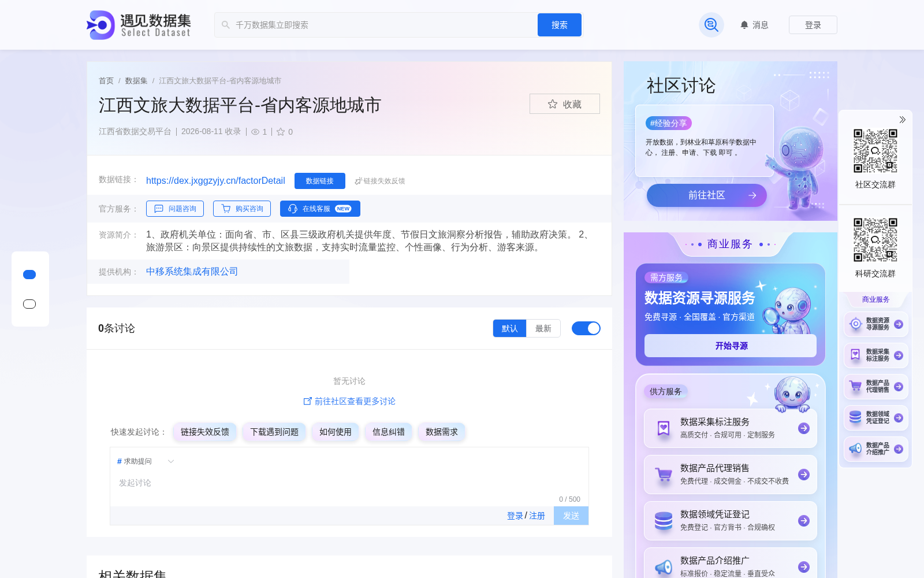Click arrow on 数据领域凭证登记 card
This screenshot has height=578, width=924.
[x=804, y=521]
